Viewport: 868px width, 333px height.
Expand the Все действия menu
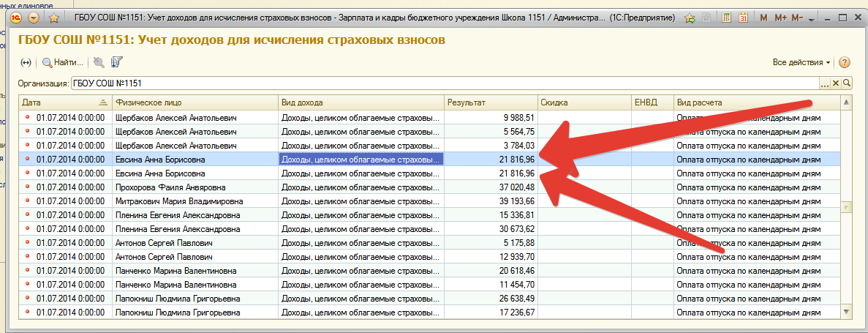(801, 62)
